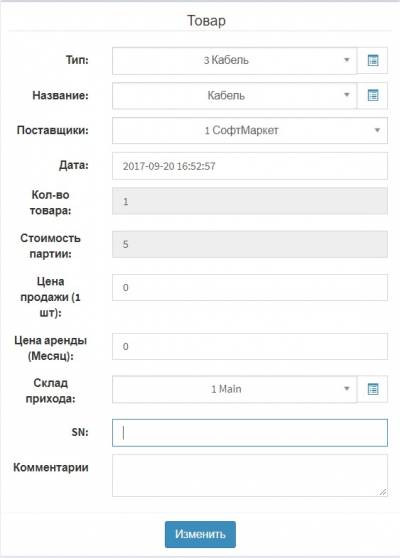Open the Поставщики dropdown with 1 СофтМаркет
400x558 pixels.
(250, 131)
